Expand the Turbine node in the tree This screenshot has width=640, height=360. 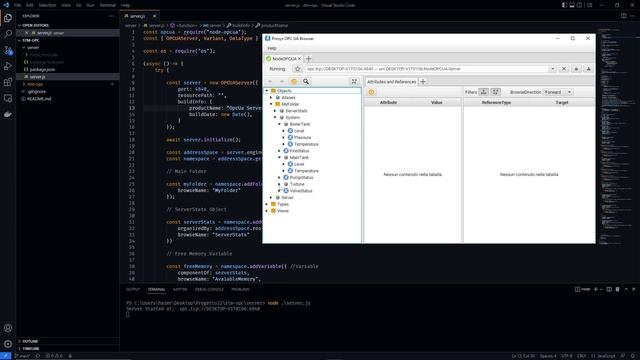tap(280, 184)
